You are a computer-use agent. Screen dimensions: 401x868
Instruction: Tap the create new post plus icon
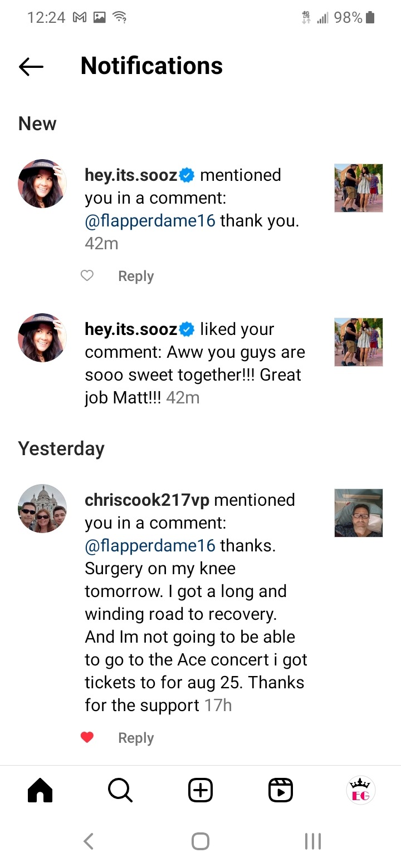click(200, 790)
